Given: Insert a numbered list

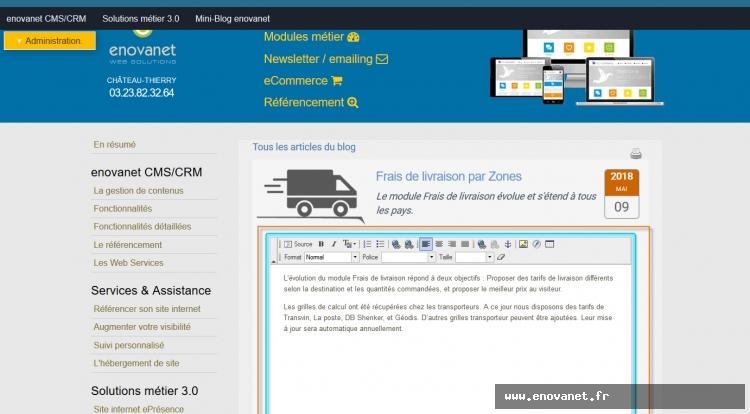Looking at the screenshot, I should coord(367,244).
